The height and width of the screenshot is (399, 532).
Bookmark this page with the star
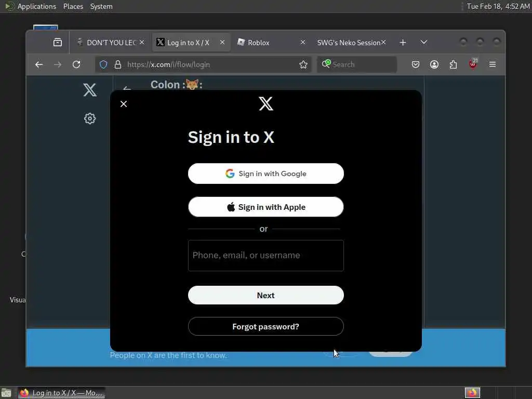(303, 64)
